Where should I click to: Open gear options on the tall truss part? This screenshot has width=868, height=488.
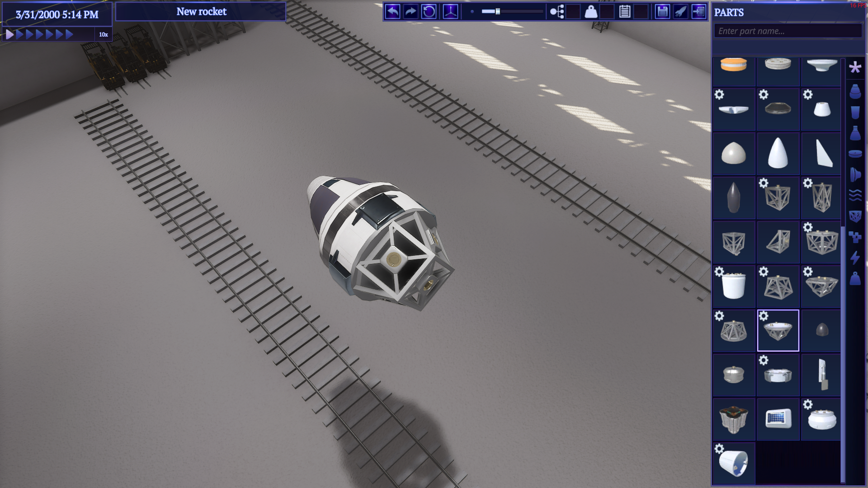point(808,183)
